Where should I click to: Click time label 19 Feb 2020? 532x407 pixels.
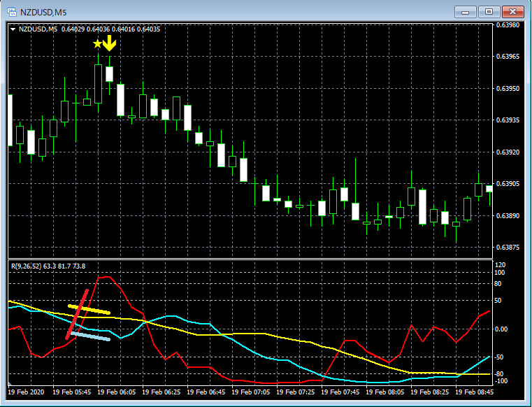coord(26,392)
